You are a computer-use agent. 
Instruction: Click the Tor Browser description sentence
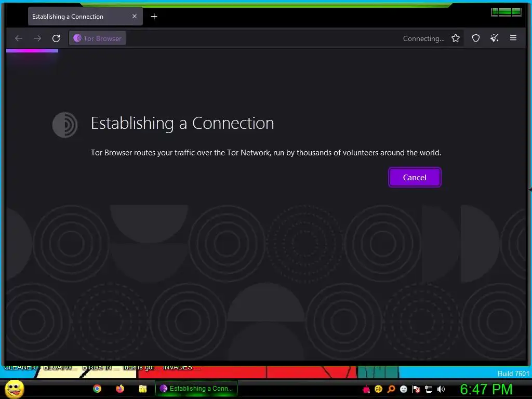tap(266, 153)
